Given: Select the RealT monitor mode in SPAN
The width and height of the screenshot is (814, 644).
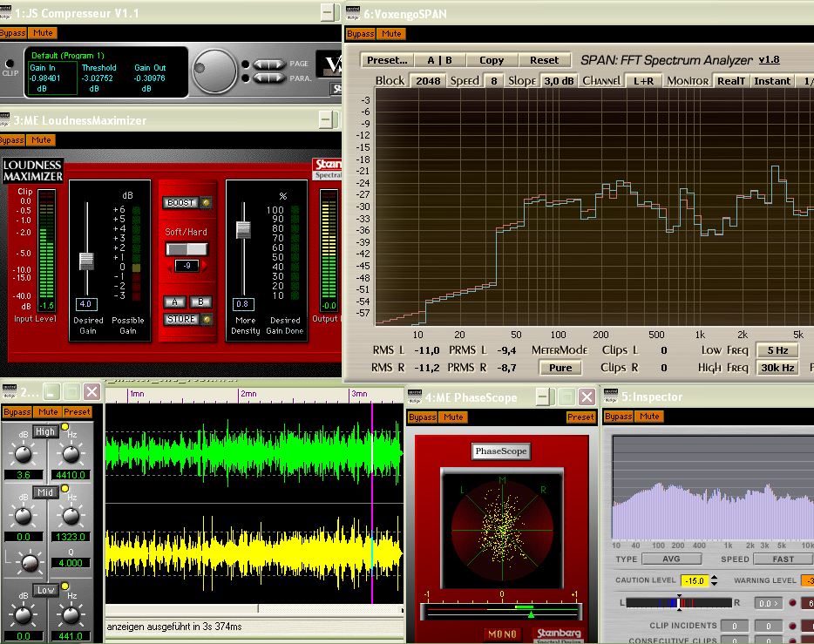Looking at the screenshot, I should [731, 81].
